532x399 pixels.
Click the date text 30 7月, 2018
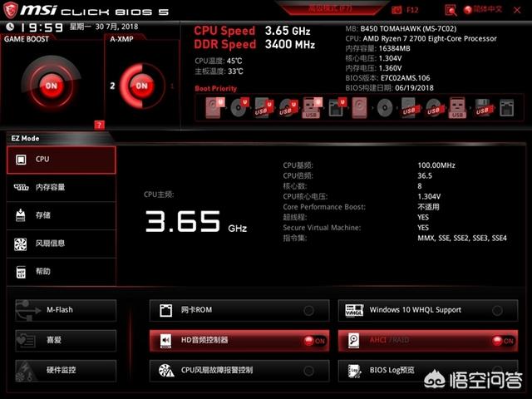116,27
